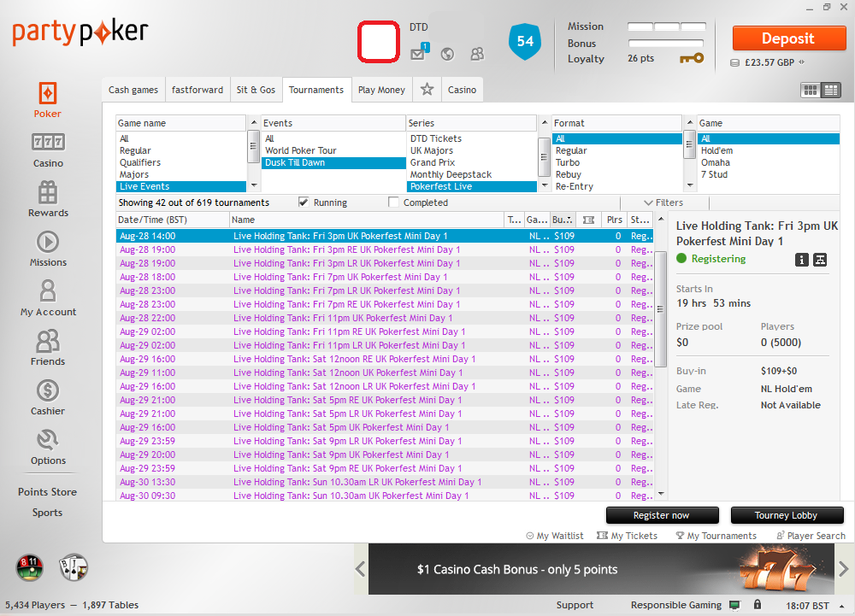Open the Friends icon in sidebar
The width and height of the screenshot is (855, 616).
point(47,341)
